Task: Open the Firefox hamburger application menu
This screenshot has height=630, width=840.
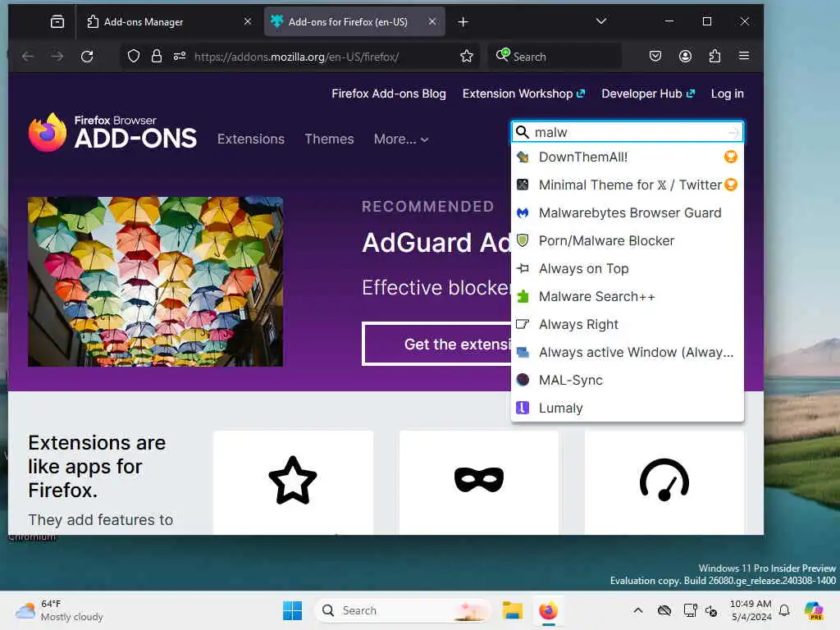Action: 744,57
